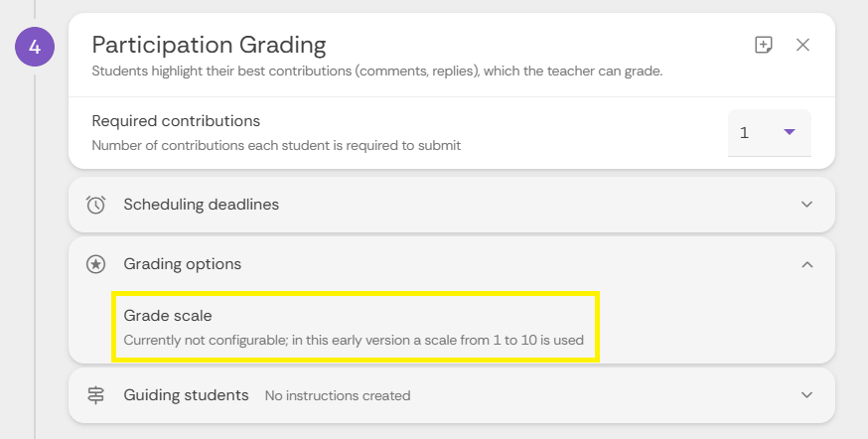This screenshot has width=868, height=439.
Task: Click the purple step 4 circle
Action: point(35,47)
